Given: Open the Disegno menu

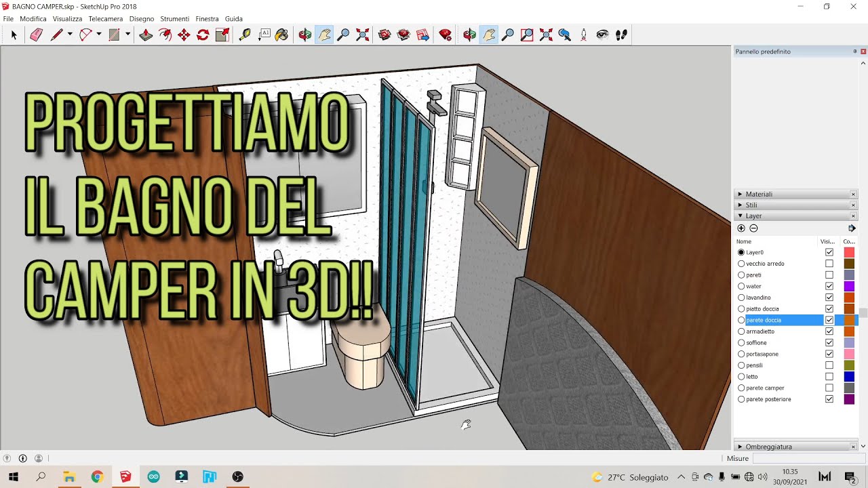Looking at the screenshot, I should (142, 19).
